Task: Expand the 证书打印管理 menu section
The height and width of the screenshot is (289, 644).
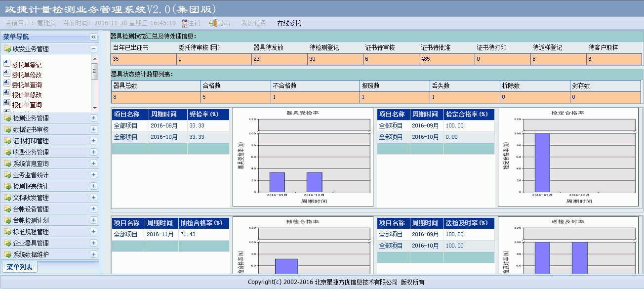Action: (93, 141)
